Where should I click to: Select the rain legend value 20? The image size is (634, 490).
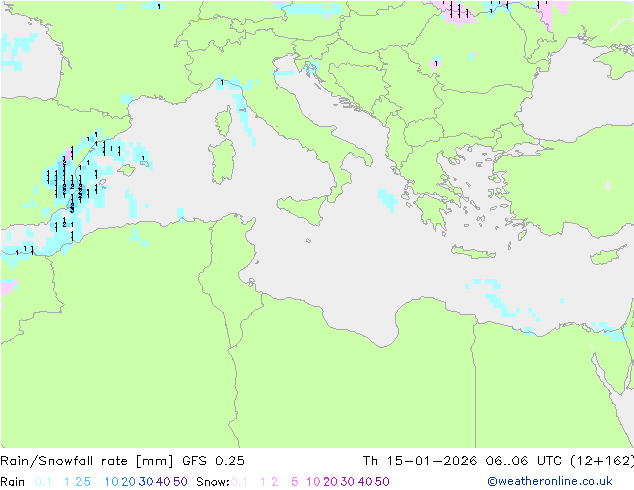[x=128, y=482]
